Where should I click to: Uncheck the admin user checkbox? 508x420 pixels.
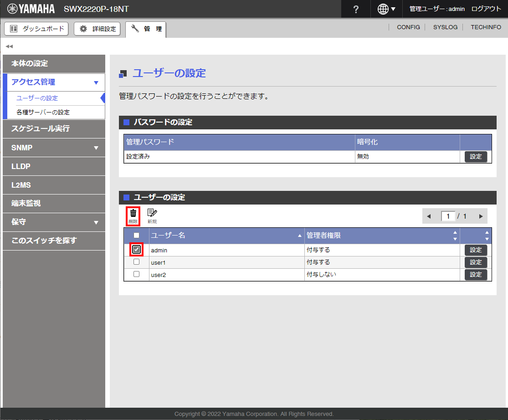click(x=136, y=250)
